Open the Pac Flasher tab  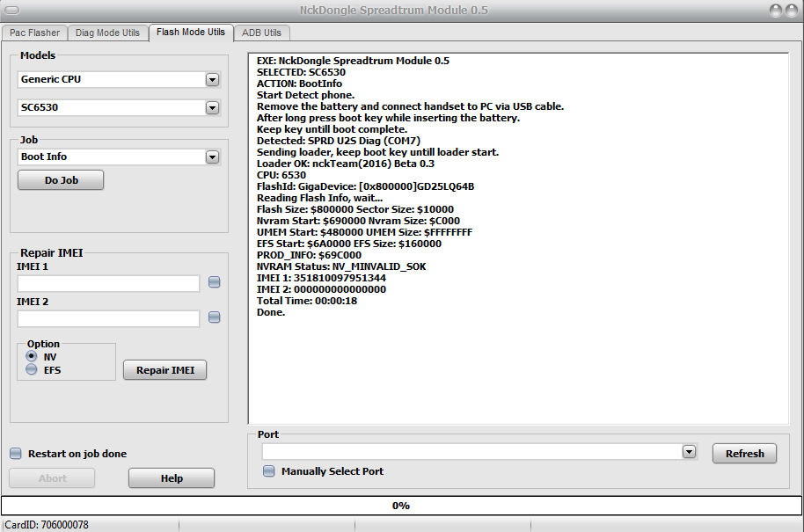click(34, 33)
